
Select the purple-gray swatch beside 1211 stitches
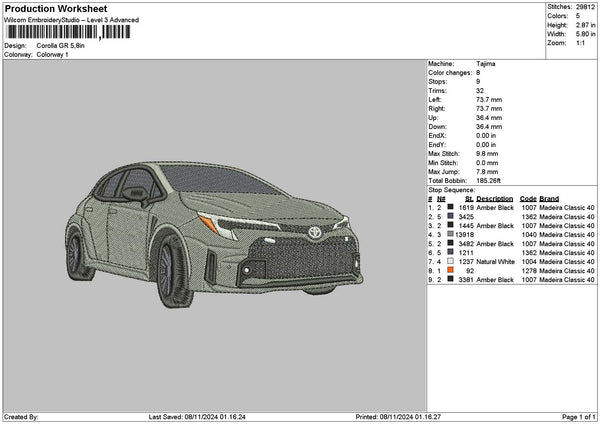click(450, 253)
